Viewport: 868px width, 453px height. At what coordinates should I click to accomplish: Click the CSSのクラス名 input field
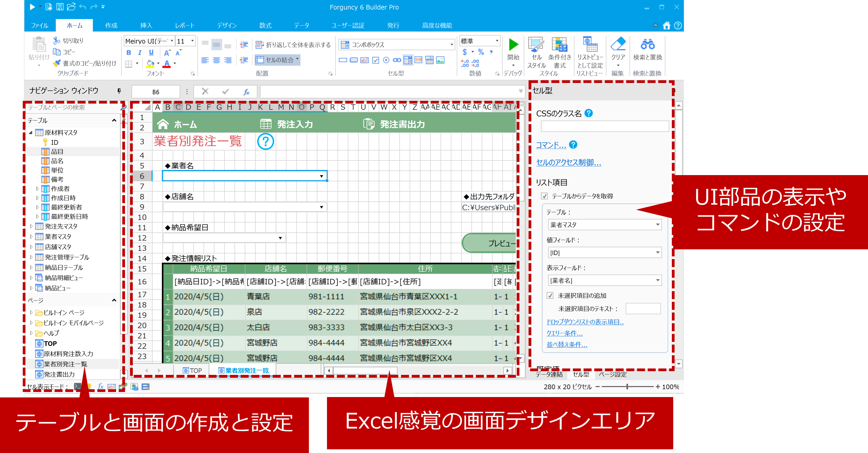point(605,126)
